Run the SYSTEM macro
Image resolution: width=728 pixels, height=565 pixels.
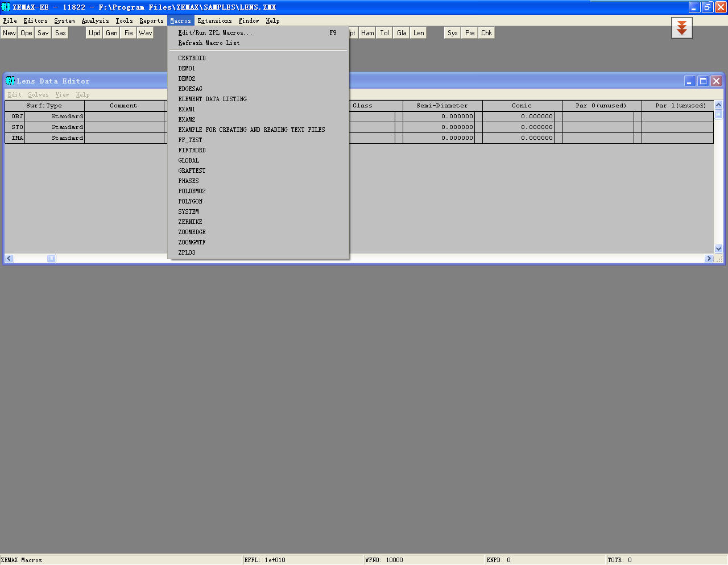[258, 211]
